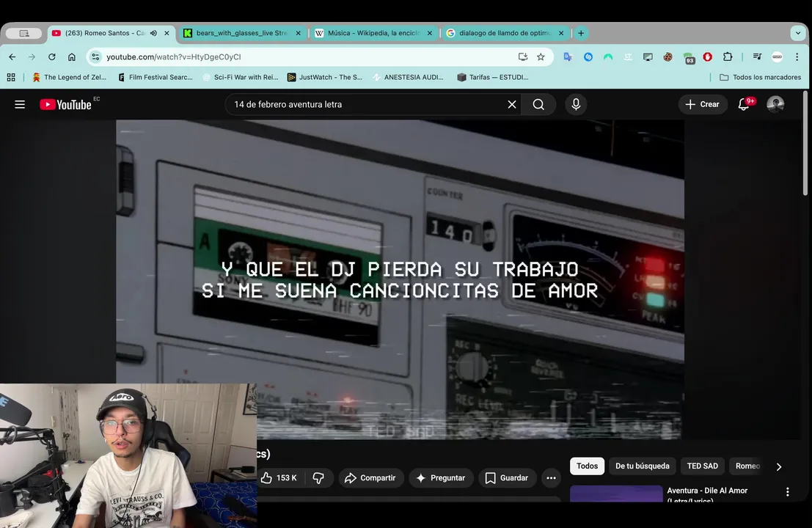Bookmark this page with star icon

click(x=541, y=57)
